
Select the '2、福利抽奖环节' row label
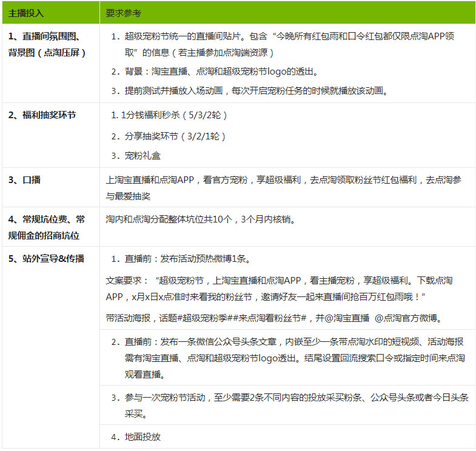(x=42, y=115)
